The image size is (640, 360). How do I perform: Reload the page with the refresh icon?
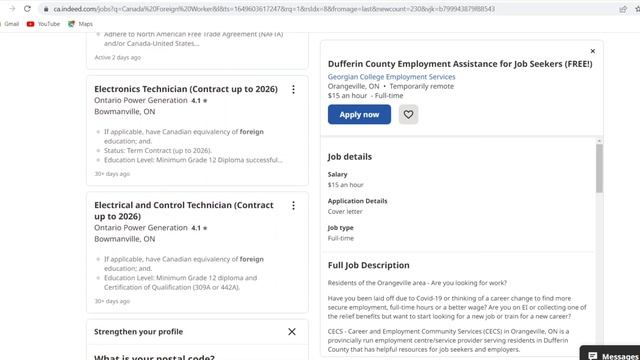[27, 9]
